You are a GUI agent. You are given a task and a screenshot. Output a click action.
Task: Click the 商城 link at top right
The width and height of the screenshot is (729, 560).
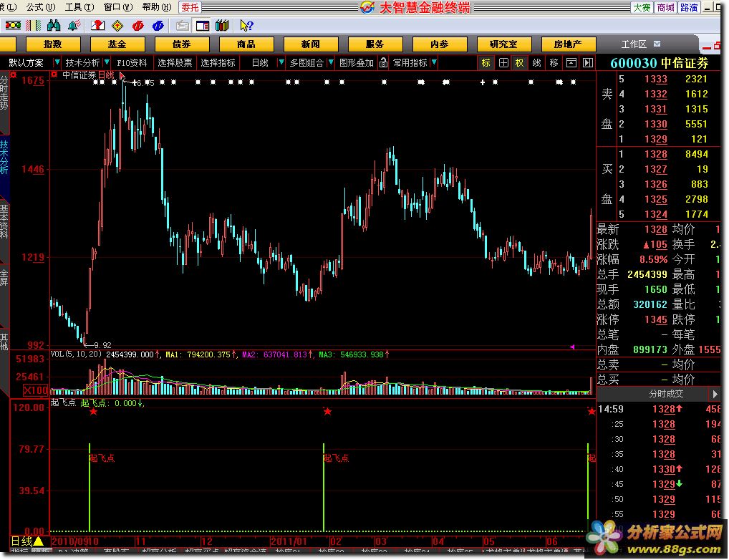click(665, 7)
